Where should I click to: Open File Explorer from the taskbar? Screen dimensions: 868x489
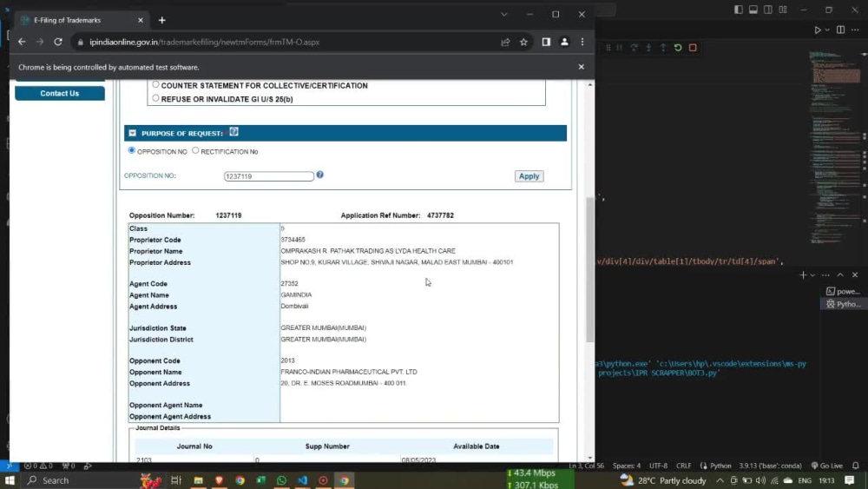(198, 480)
